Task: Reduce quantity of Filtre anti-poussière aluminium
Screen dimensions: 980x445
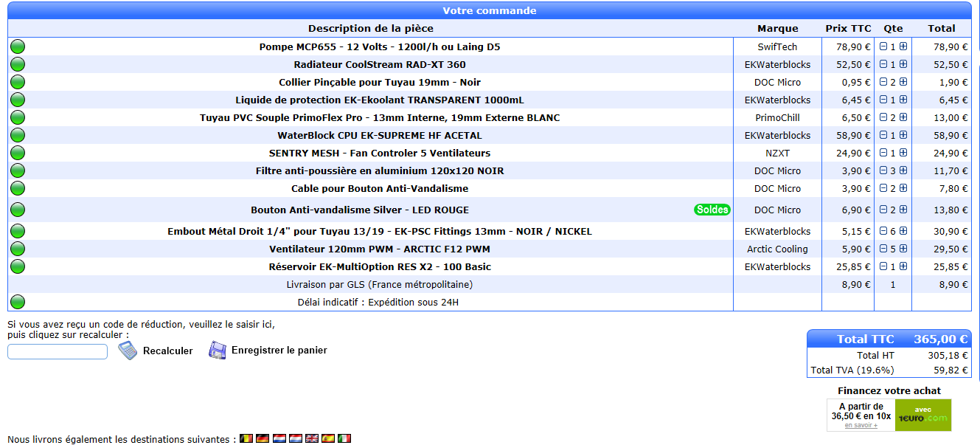Action: pos(883,170)
